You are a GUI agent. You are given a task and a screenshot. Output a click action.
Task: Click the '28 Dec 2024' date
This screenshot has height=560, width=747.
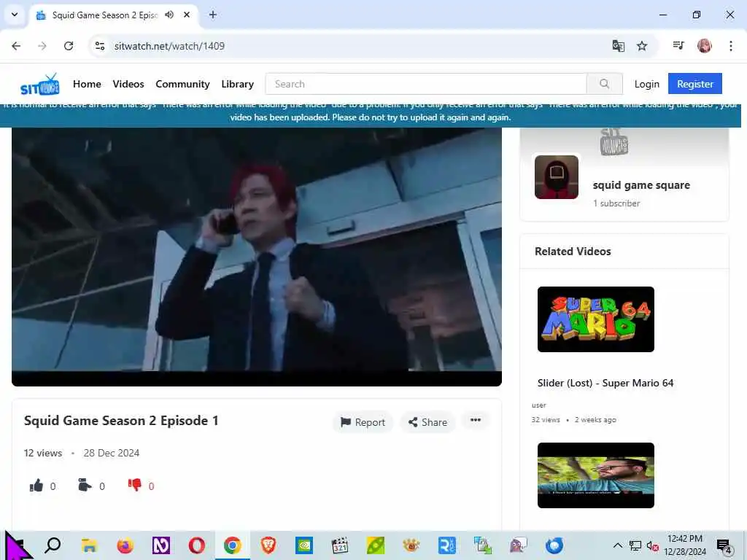click(112, 453)
